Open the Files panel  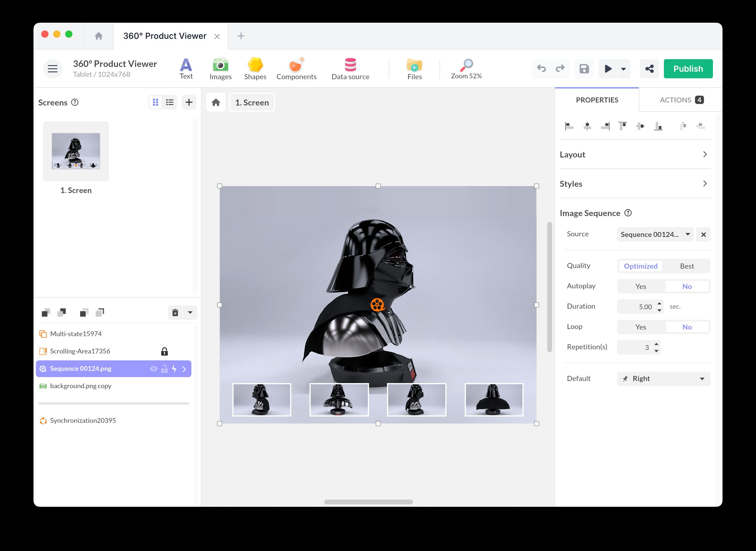pos(414,68)
